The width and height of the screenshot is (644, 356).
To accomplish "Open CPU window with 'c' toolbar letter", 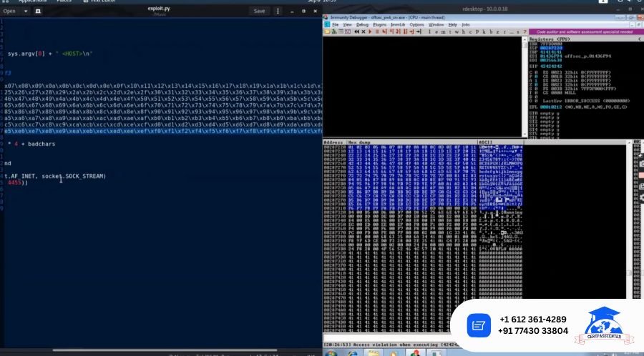I will (470, 32).
